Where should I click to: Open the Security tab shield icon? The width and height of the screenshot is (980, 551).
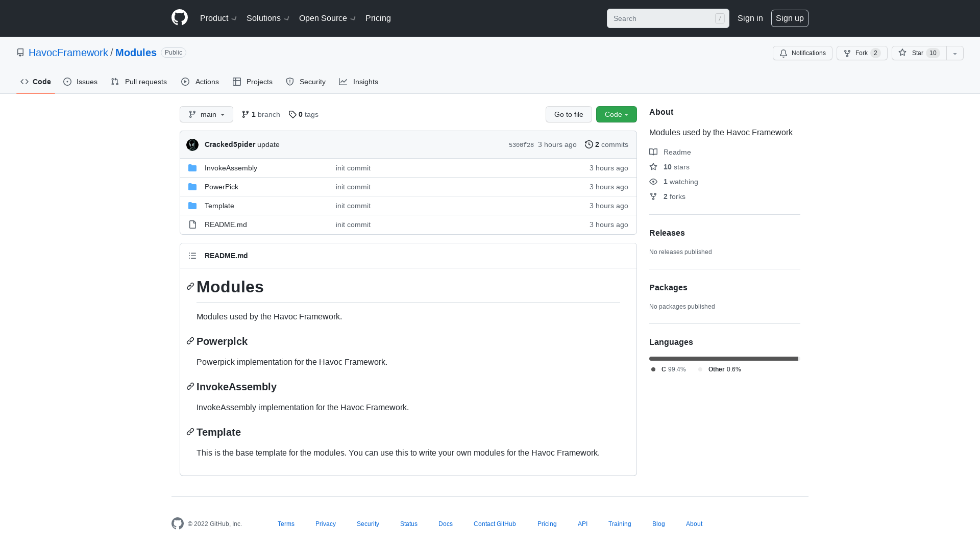[290, 82]
